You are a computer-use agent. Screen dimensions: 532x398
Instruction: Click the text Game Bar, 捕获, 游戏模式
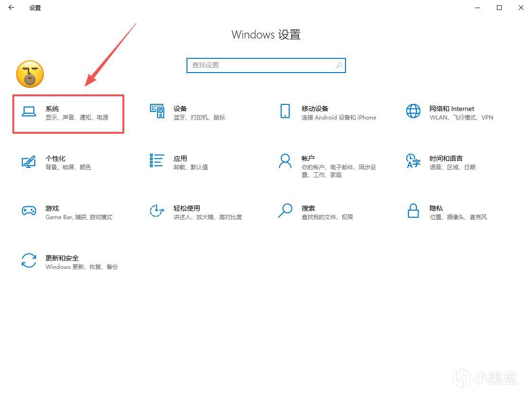click(79, 217)
